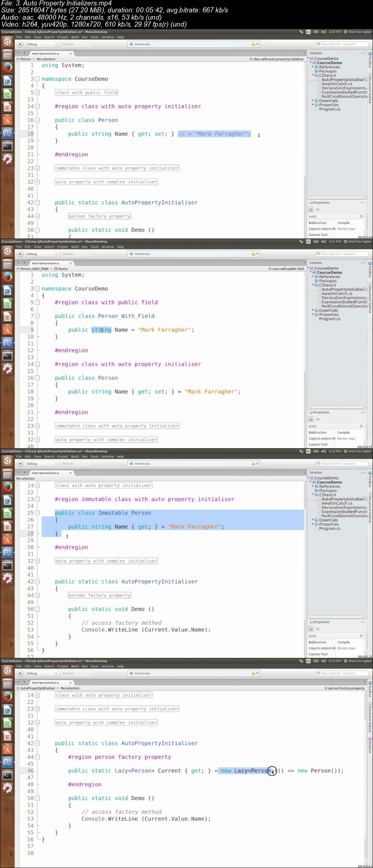Click the 'person factory property' region breadcrumb
This screenshot has height=868, width=373.
(344, 688)
